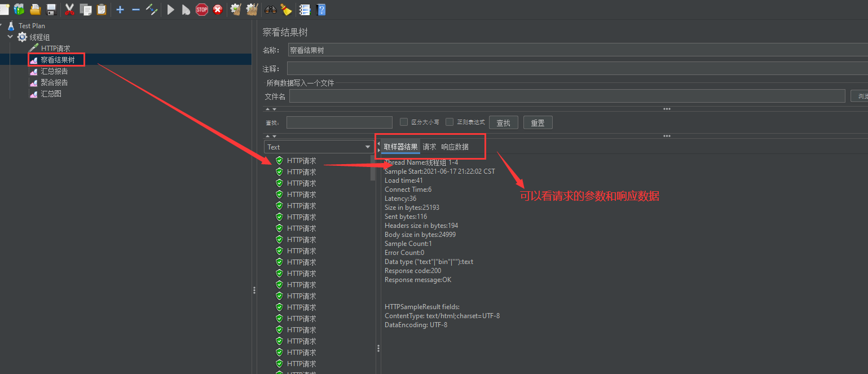Save the test plan using the save icon
Viewport: 868px width, 374px height.
click(51, 9)
